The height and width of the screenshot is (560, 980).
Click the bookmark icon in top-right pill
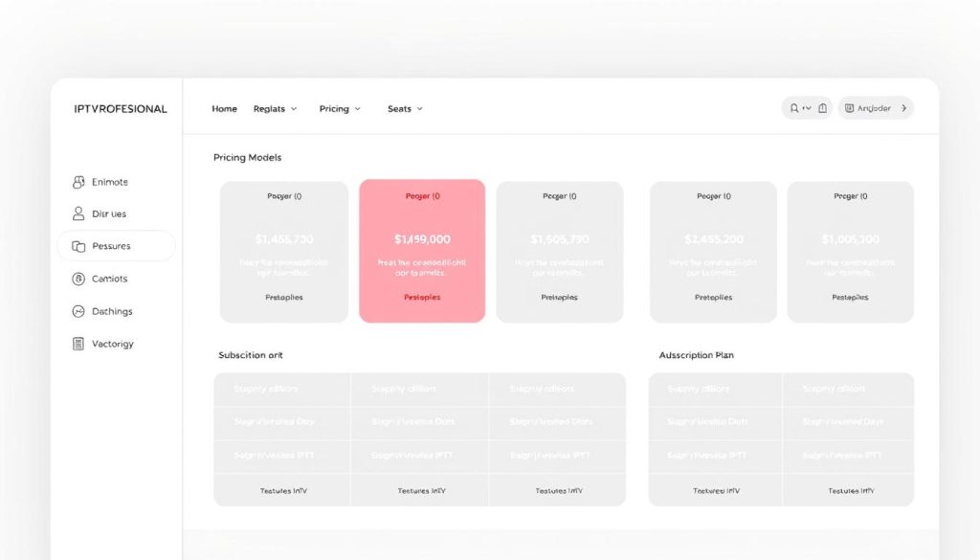click(795, 108)
